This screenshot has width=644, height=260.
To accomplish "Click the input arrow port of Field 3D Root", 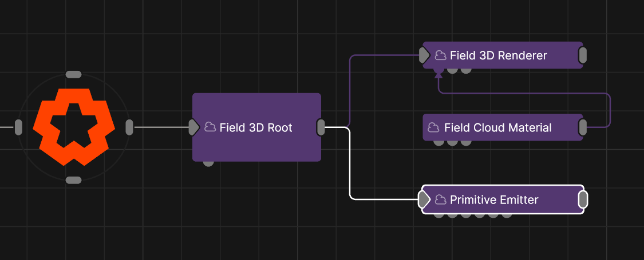I will pyautogui.click(x=194, y=127).
